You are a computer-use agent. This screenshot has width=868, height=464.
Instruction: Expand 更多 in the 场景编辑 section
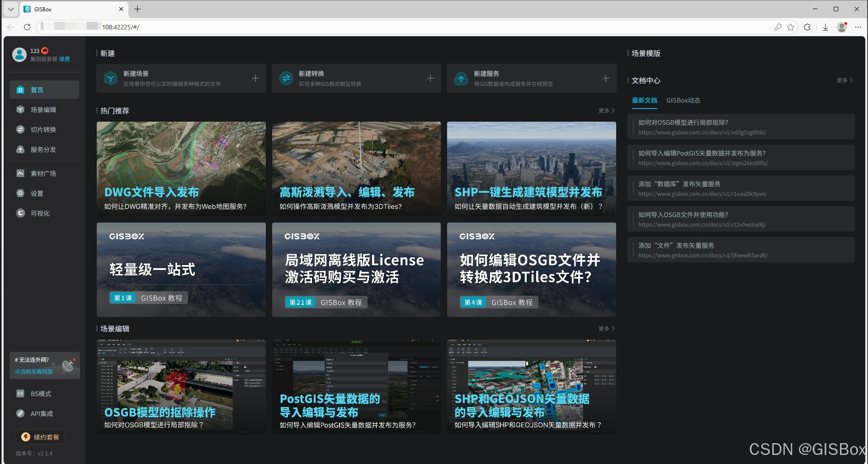(606, 328)
